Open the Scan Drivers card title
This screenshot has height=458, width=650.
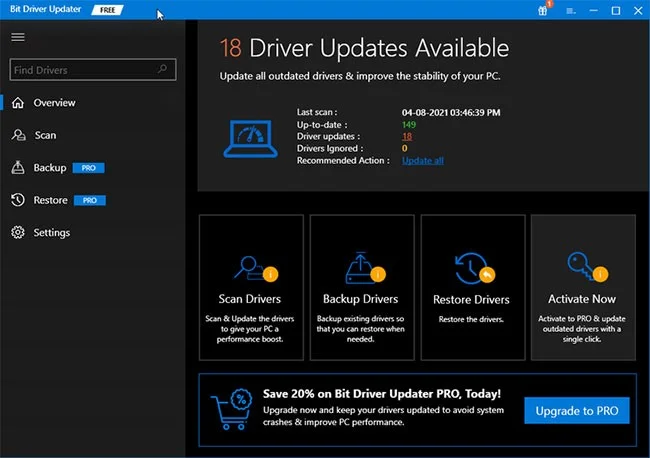click(250, 299)
